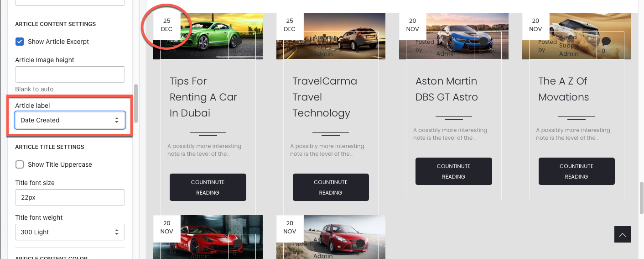
Task: Open The A Z Of Movations title
Action: click(x=564, y=89)
